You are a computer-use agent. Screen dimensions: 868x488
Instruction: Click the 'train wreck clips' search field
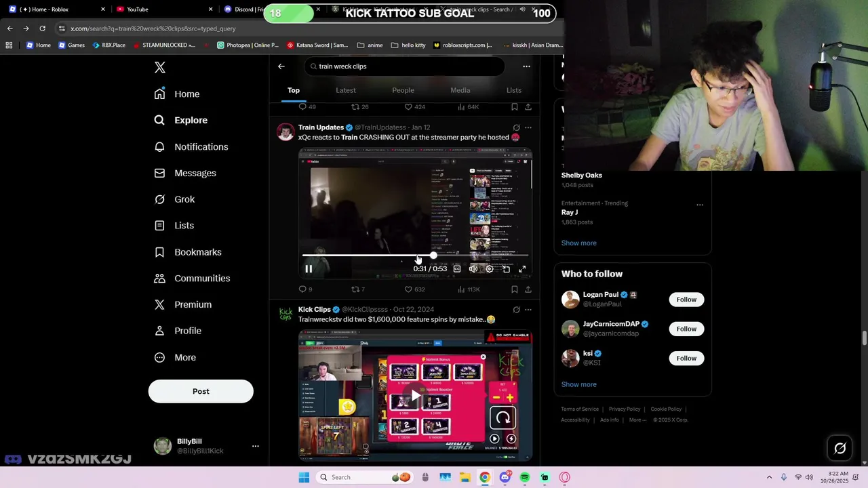click(404, 66)
